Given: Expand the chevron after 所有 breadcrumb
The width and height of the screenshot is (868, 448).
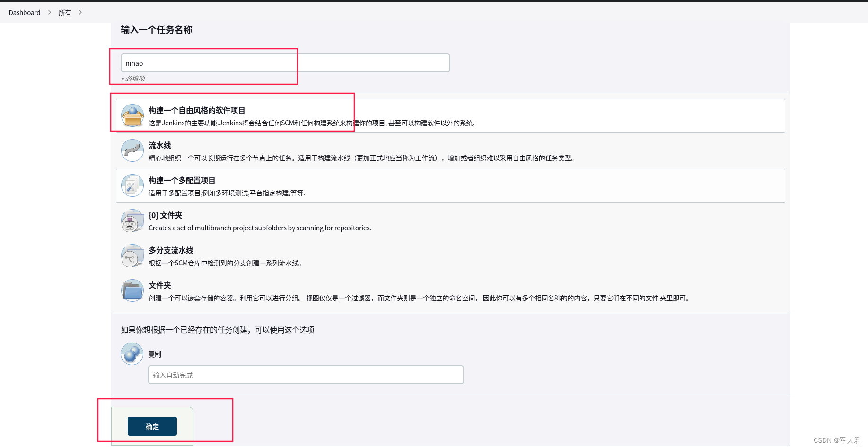Looking at the screenshot, I should point(80,12).
